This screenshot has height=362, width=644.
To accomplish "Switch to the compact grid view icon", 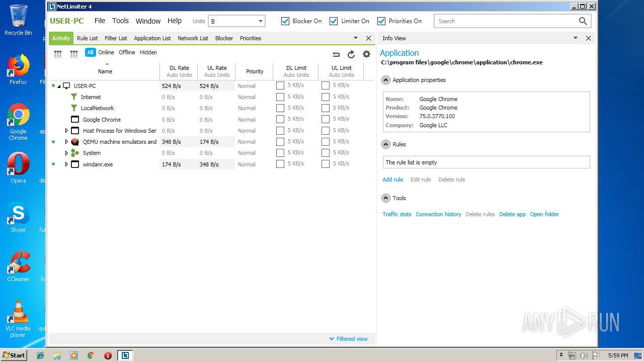I will click(58, 54).
